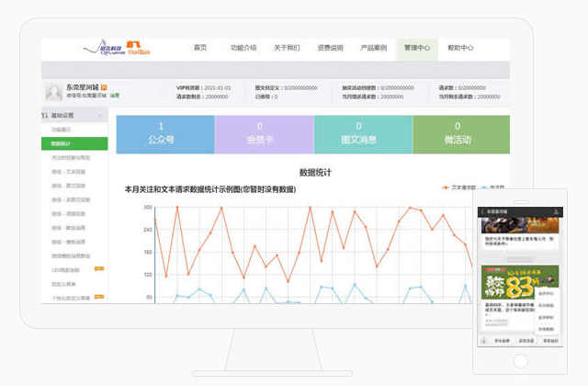
Task: Go to 帮助中心 in top navigation
Action: coord(460,48)
